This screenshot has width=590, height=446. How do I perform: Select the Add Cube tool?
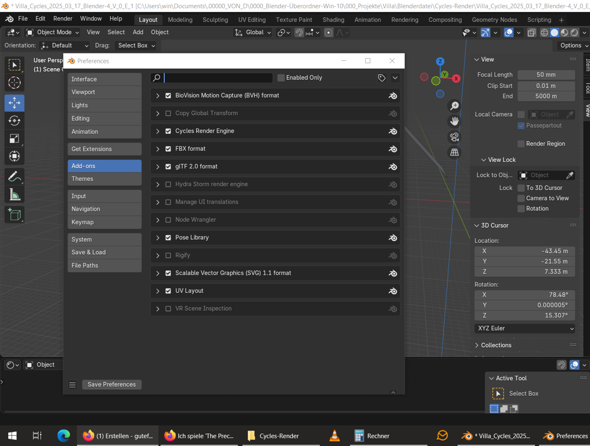click(x=14, y=215)
